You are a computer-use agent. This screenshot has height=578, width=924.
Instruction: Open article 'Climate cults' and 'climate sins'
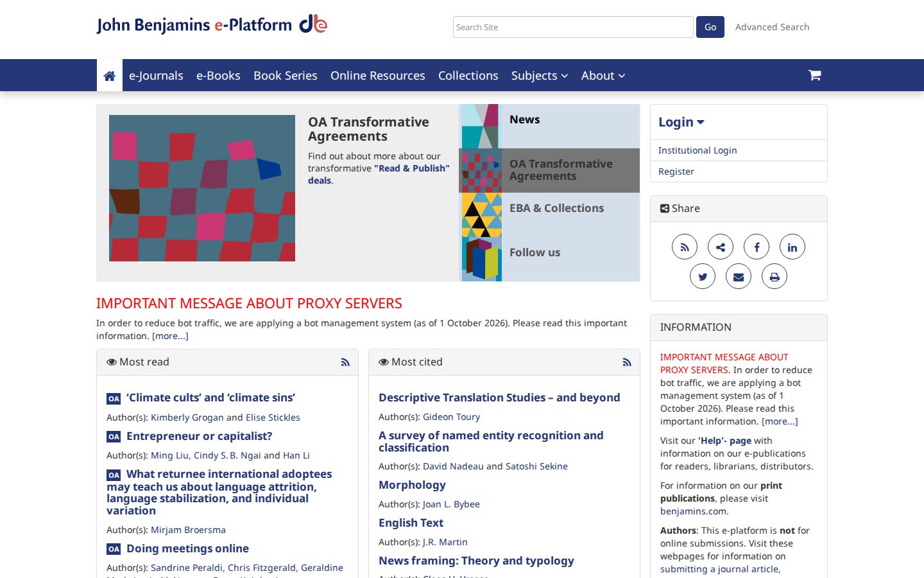(x=210, y=398)
